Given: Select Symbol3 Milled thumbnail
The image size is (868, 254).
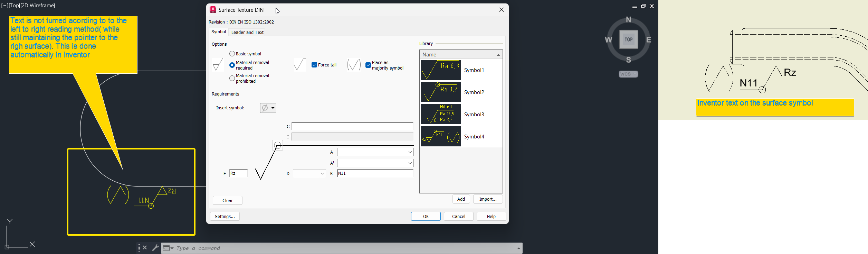Looking at the screenshot, I should click(x=441, y=114).
